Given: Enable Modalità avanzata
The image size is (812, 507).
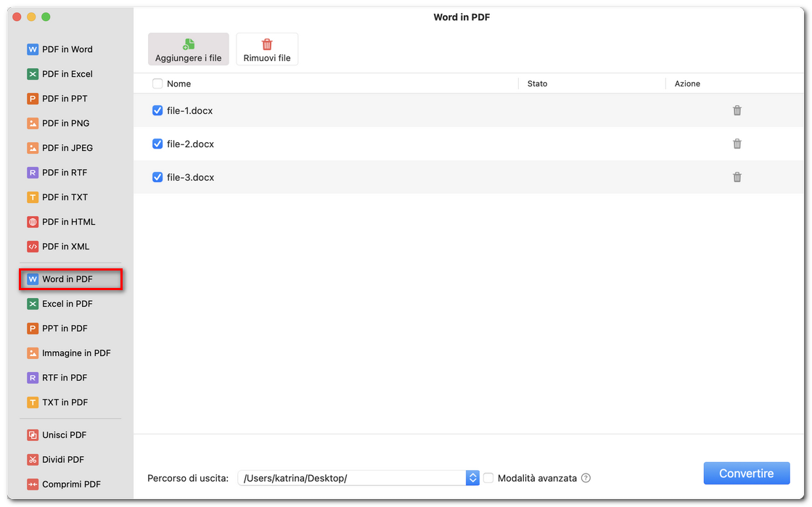Looking at the screenshot, I should tap(488, 477).
